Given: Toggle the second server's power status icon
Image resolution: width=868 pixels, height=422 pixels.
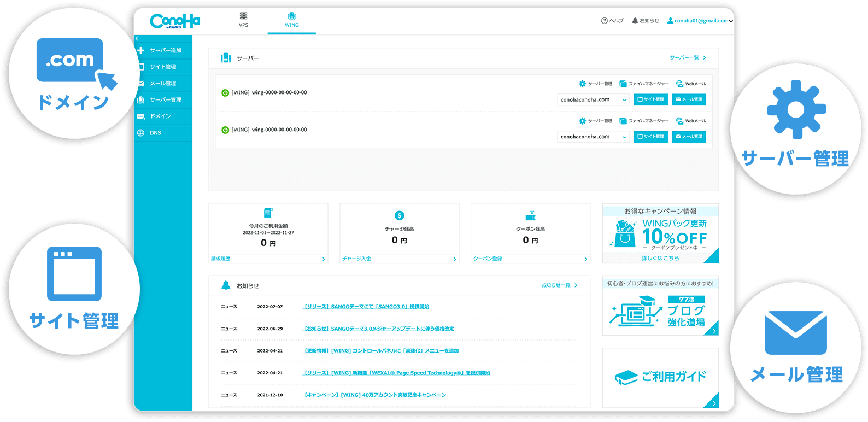Looking at the screenshot, I should click(x=225, y=130).
